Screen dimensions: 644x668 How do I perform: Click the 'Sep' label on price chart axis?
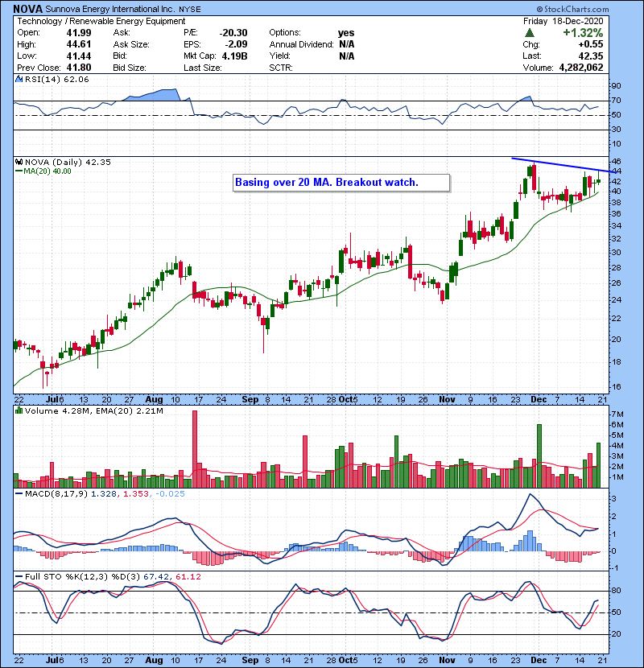[x=250, y=400]
